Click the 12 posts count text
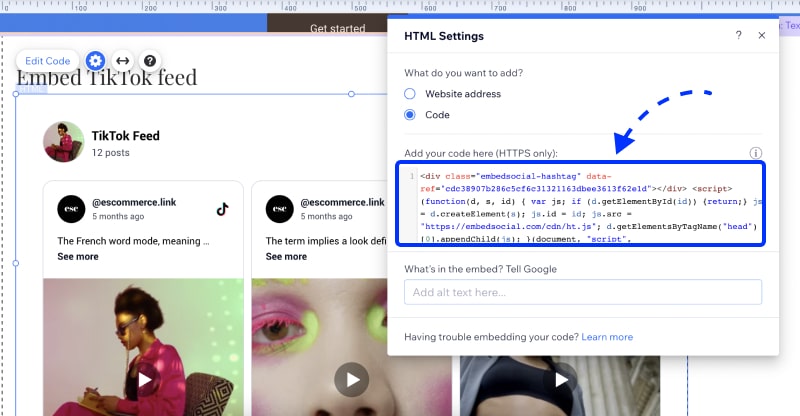Viewport: 800px width, 416px height. click(x=111, y=153)
